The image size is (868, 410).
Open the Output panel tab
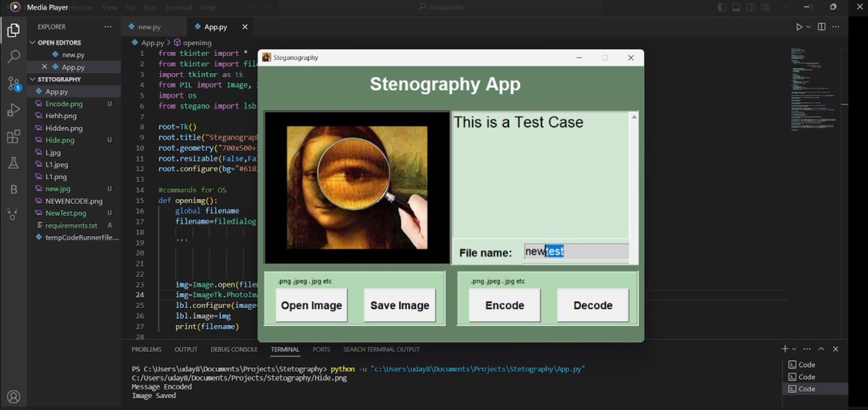(x=186, y=350)
